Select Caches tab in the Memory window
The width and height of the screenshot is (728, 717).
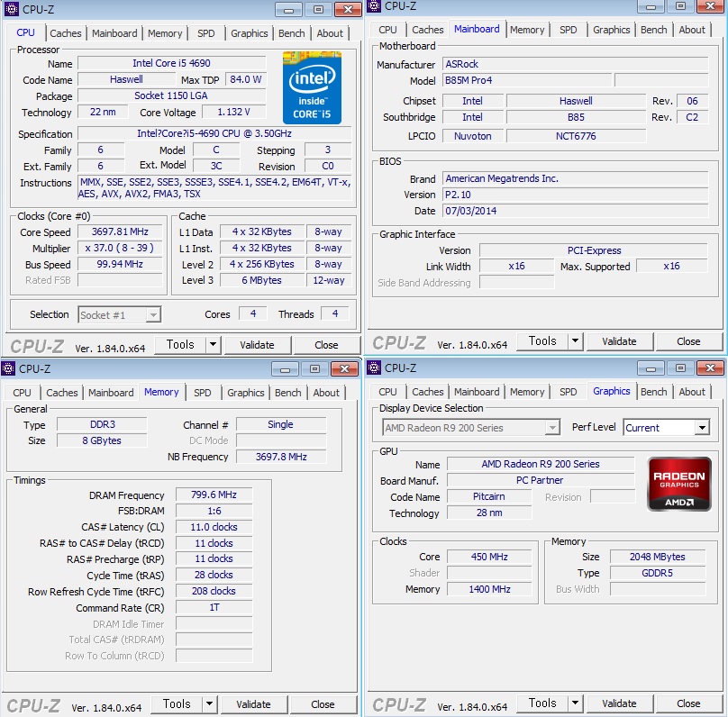point(62,393)
